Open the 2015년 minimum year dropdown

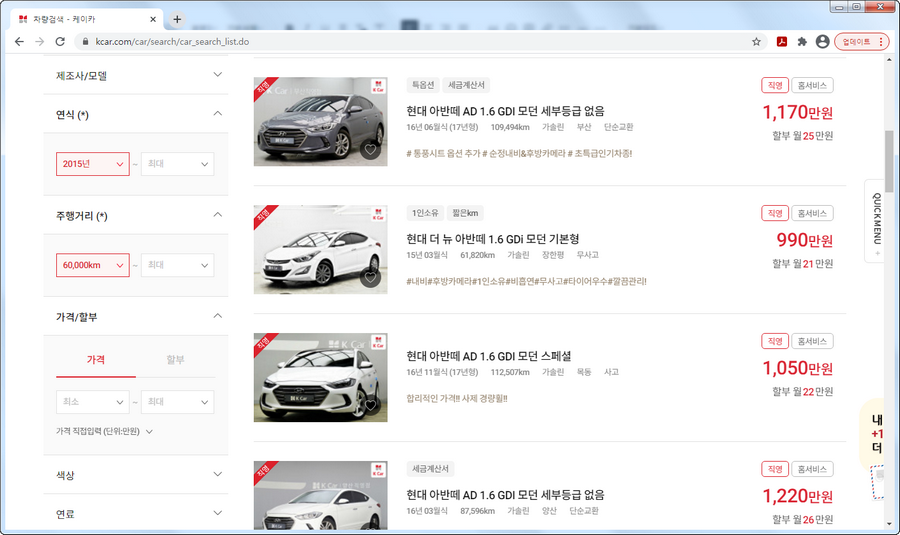92,164
